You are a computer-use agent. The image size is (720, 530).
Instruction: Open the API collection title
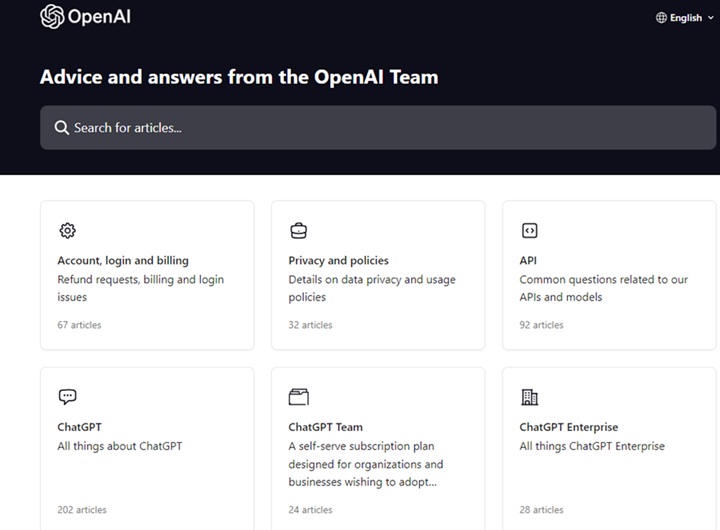(528, 261)
